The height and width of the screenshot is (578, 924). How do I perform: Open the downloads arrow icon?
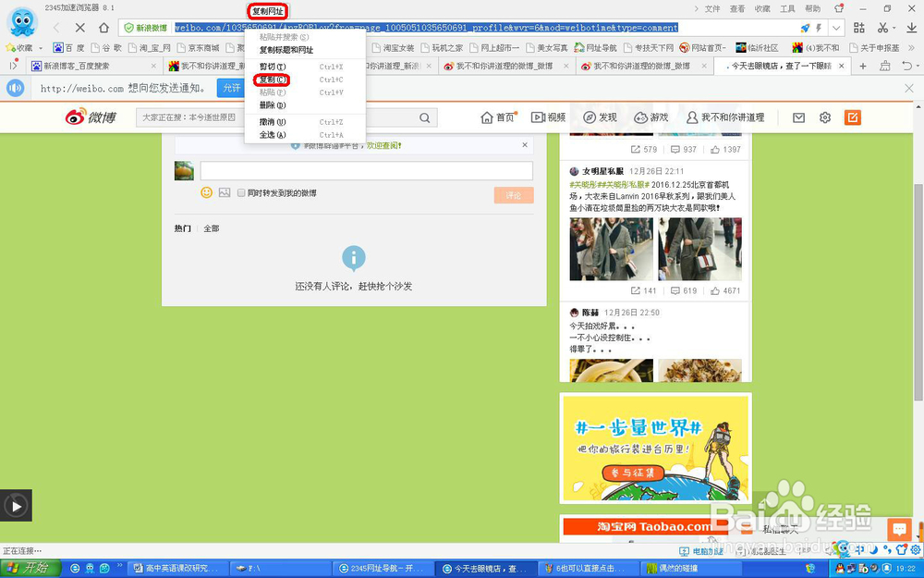pos(911,28)
